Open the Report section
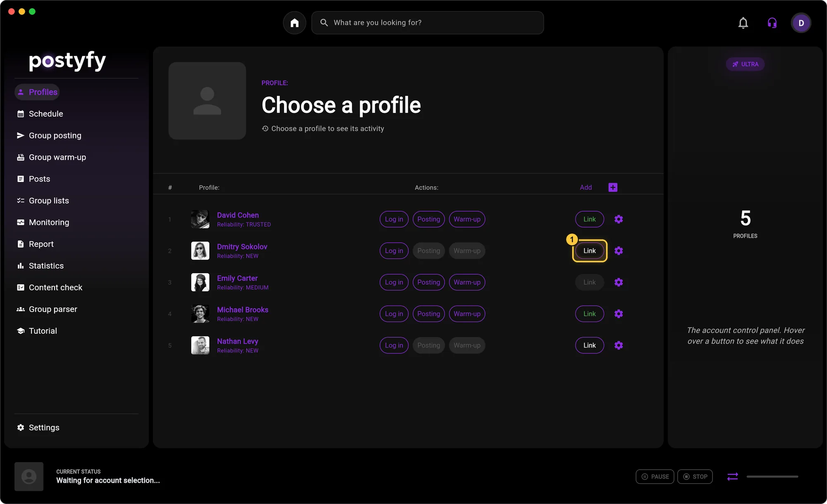Screen dimensions: 827x504 coord(35,244)
